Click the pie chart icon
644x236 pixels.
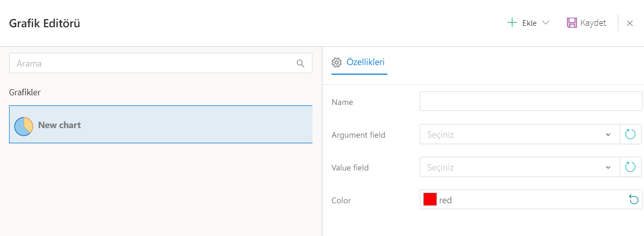tap(24, 126)
